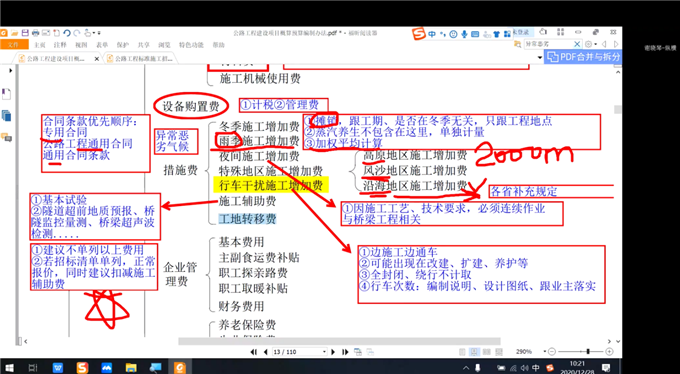Click the Print icon in quick toolbar
Screen dimensions: 680x374
(x=36, y=33)
